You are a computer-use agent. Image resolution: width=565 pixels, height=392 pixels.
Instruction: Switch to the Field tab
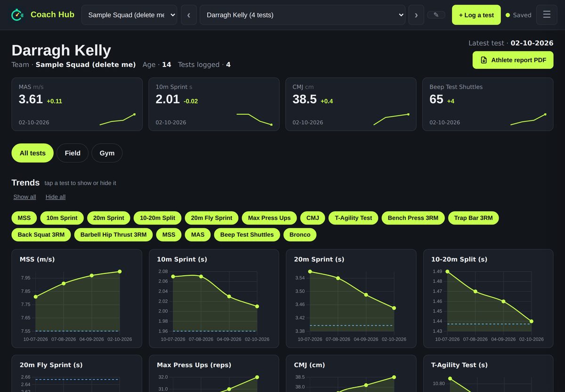73,153
